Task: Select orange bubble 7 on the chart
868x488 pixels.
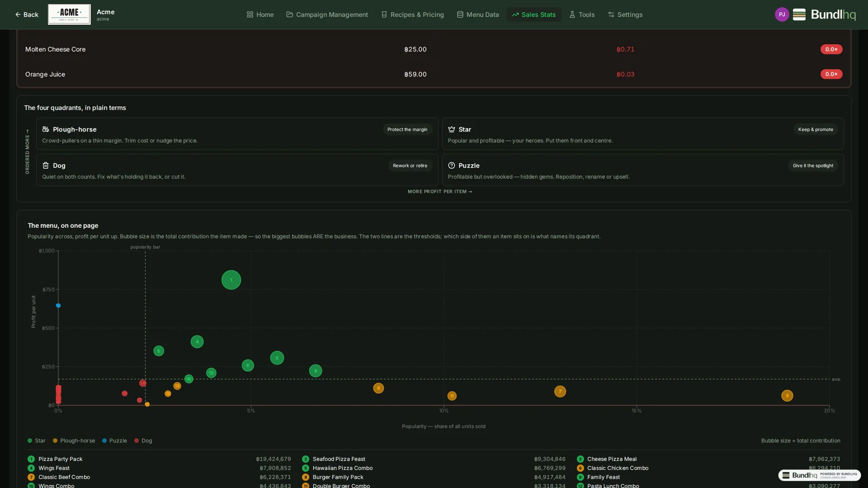Action: pyautogui.click(x=560, y=391)
